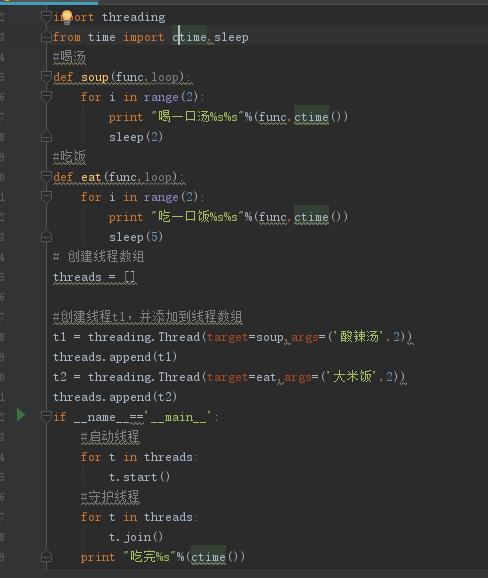This screenshot has height=578, width=488.
Task: Click the function name 'soup' in its def line
Action: click(x=95, y=77)
